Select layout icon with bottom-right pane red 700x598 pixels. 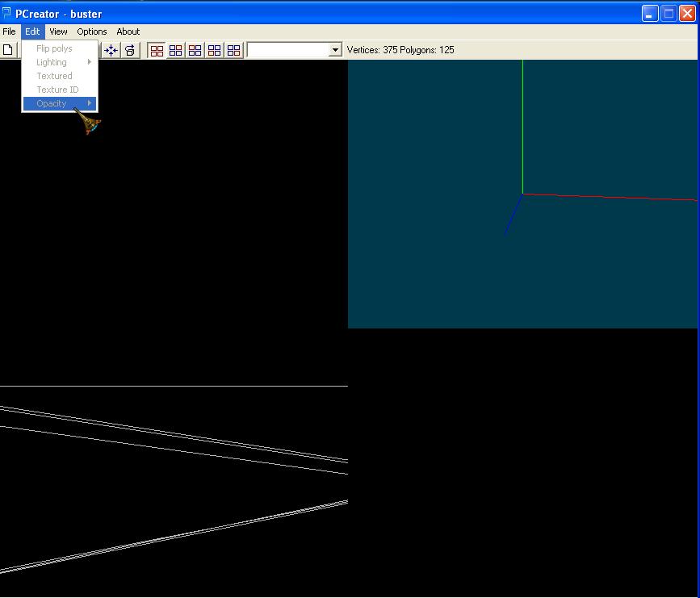click(233, 50)
